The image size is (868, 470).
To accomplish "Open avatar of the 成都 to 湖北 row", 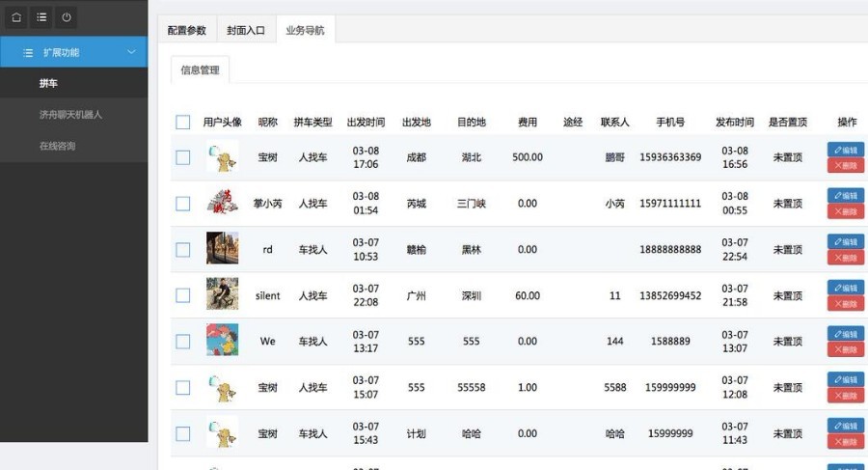I will click(223, 156).
